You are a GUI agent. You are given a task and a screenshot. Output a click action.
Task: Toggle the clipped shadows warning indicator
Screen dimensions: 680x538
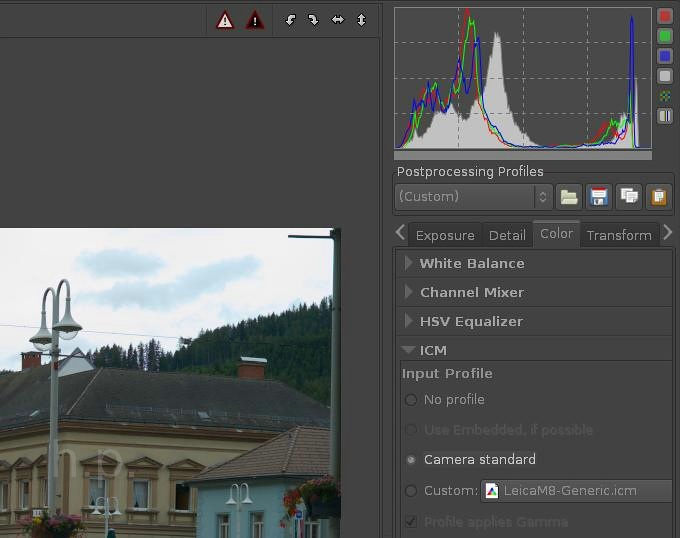256,20
